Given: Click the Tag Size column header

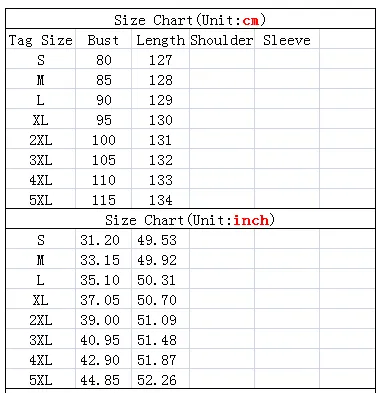Looking at the screenshot, I should point(40,40).
